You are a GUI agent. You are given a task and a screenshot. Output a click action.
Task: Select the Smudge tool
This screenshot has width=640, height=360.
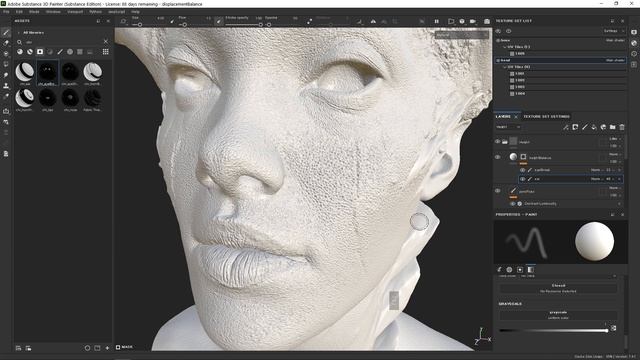pos(6,75)
